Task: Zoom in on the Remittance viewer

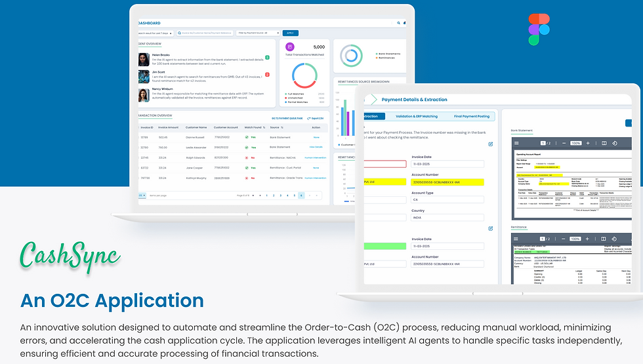Action: tap(587, 239)
